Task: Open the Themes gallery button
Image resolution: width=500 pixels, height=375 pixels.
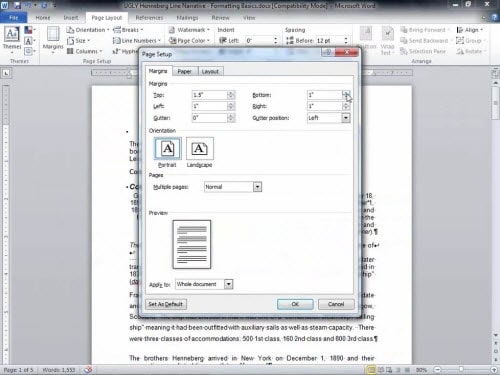Action: pos(12,40)
